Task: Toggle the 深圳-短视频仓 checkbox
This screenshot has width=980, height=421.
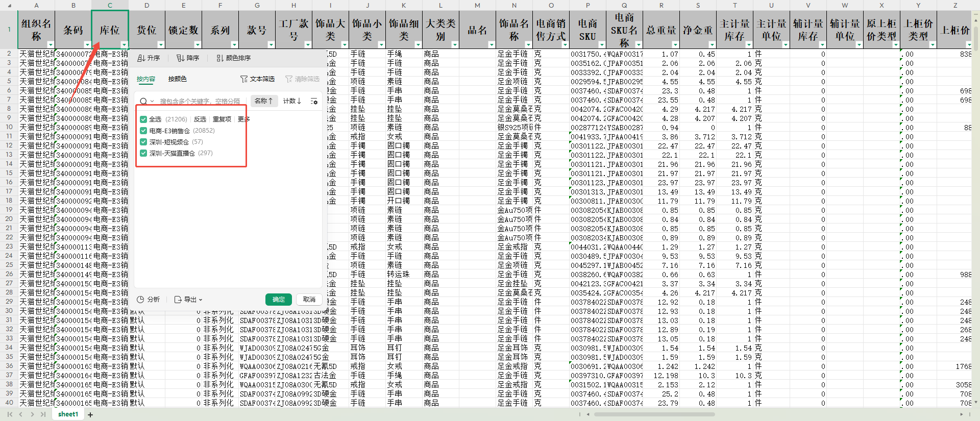Action: tap(143, 142)
